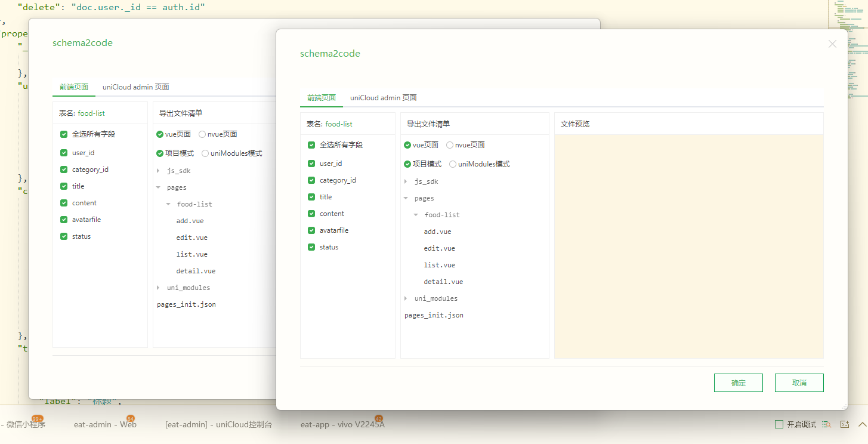Viewport: 868px width, 444px height.
Task: Click the 确定 button
Action: click(x=738, y=383)
